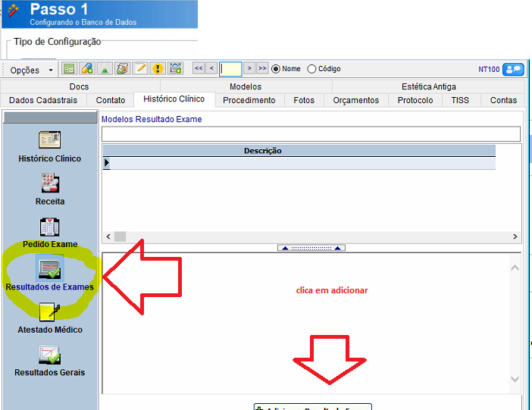Viewport: 532px width, 410px height.
Task: Click the blue user chat icon beside NT100
Action: [513, 69]
